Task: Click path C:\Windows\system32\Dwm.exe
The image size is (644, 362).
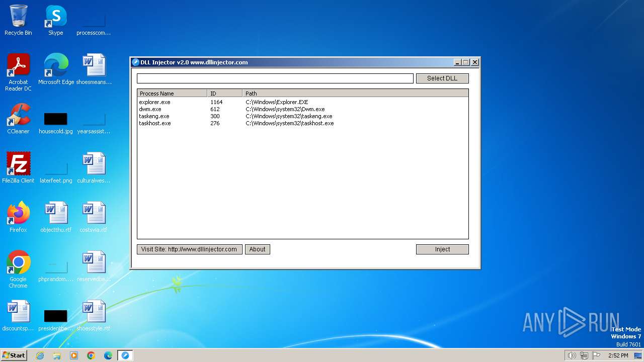Action: 285,109
